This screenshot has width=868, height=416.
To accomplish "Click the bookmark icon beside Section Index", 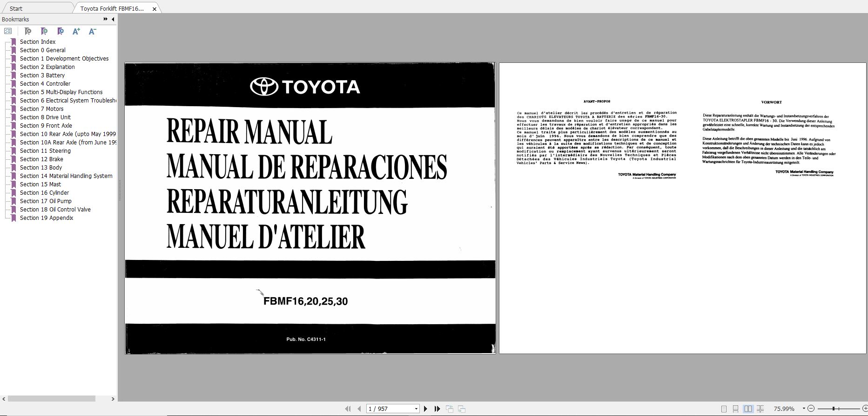I will coord(13,42).
